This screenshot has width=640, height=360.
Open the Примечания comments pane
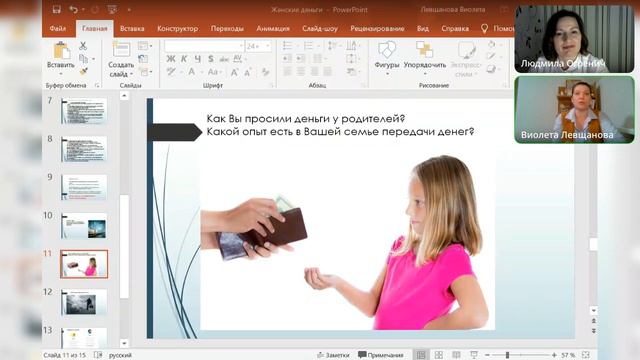(x=380, y=355)
